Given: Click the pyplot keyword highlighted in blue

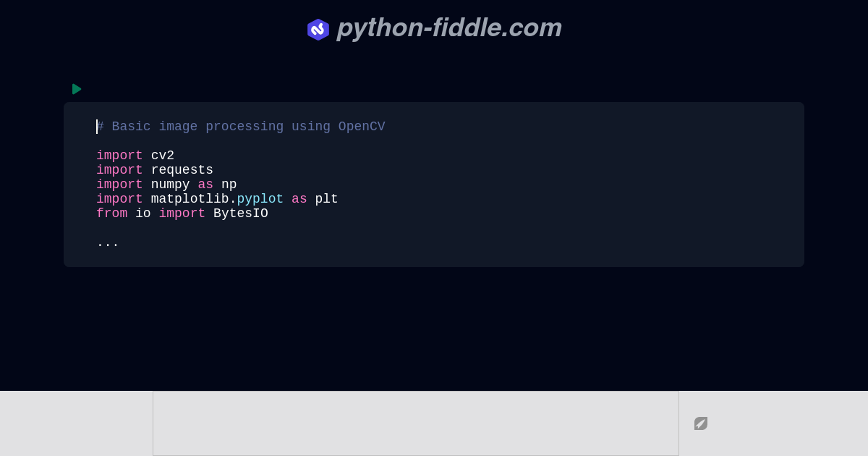Looking at the screenshot, I should [260, 199].
